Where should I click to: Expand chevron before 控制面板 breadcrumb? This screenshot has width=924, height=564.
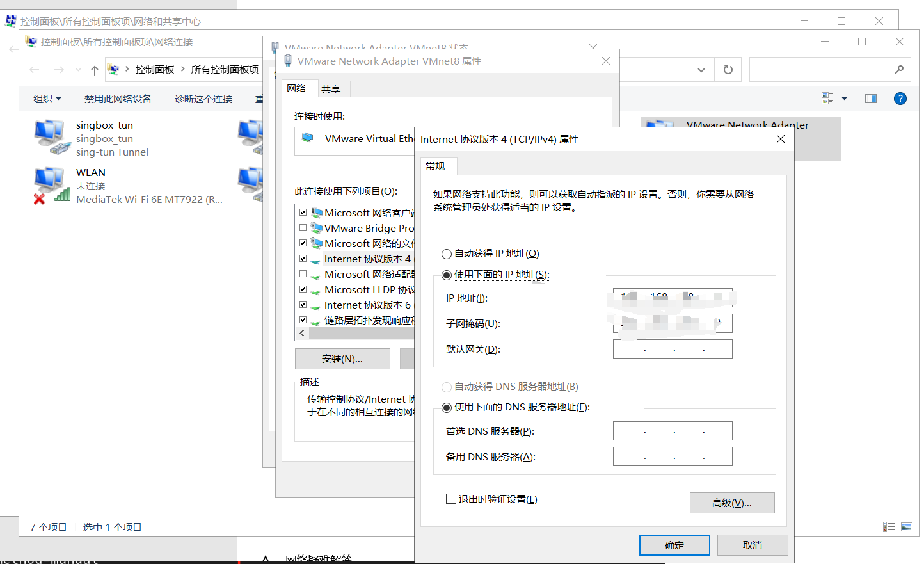[x=127, y=69]
